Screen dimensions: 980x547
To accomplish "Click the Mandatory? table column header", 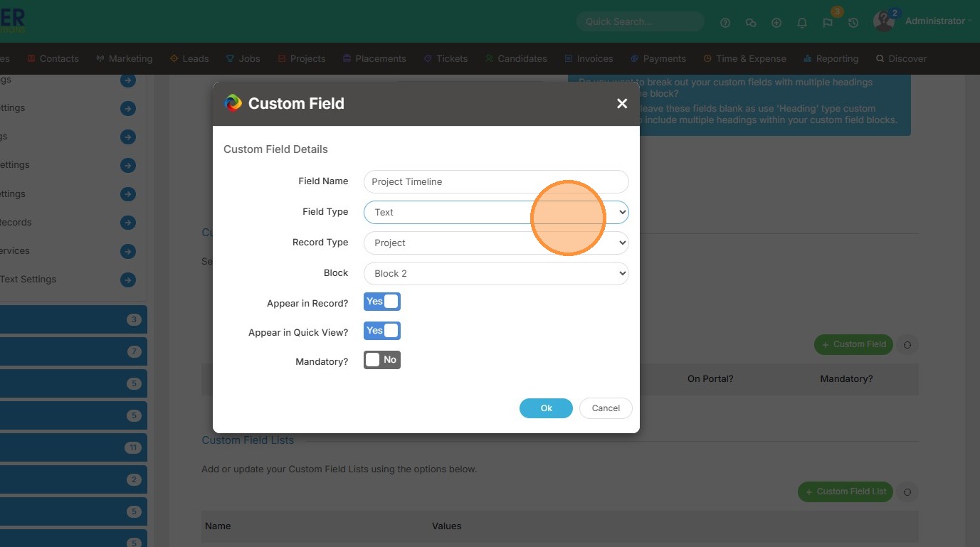I will [846, 379].
